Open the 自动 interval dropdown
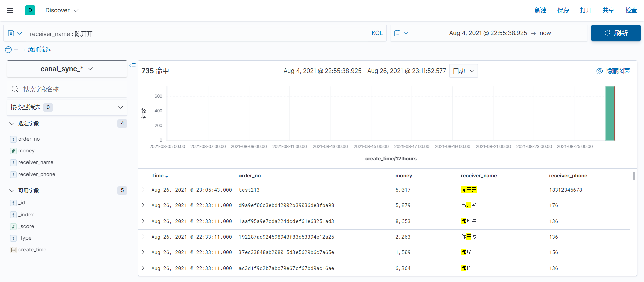 [464, 71]
